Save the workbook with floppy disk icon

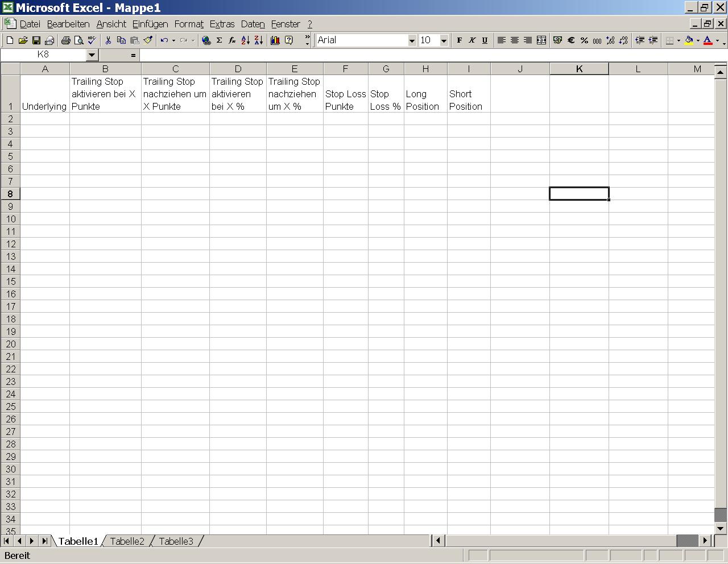click(36, 40)
